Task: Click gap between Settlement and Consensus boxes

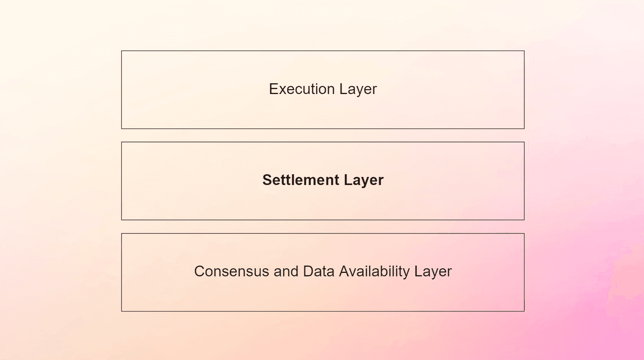Action: coord(323,227)
